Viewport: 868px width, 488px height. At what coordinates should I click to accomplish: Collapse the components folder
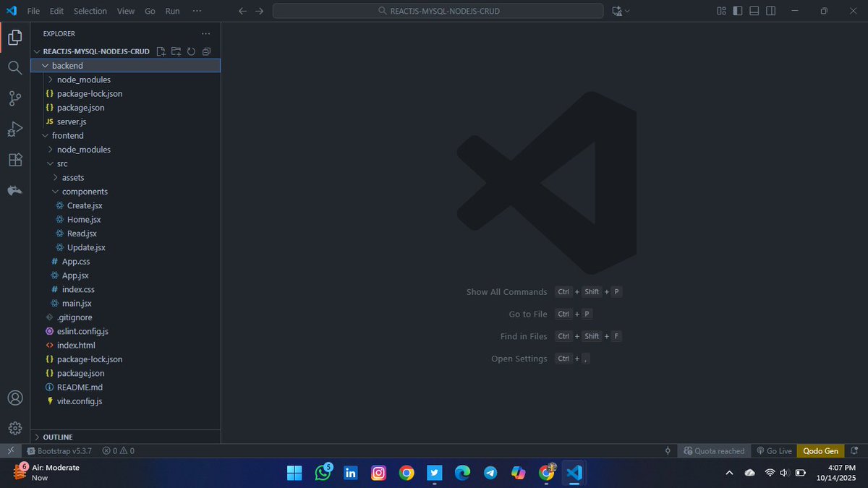[x=126, y=192]
